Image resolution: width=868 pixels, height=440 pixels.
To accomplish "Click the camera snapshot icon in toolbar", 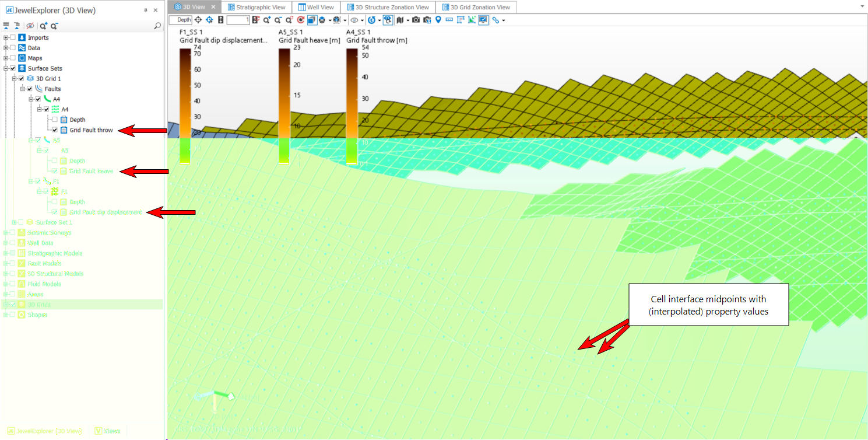I will tap(416, 20).
